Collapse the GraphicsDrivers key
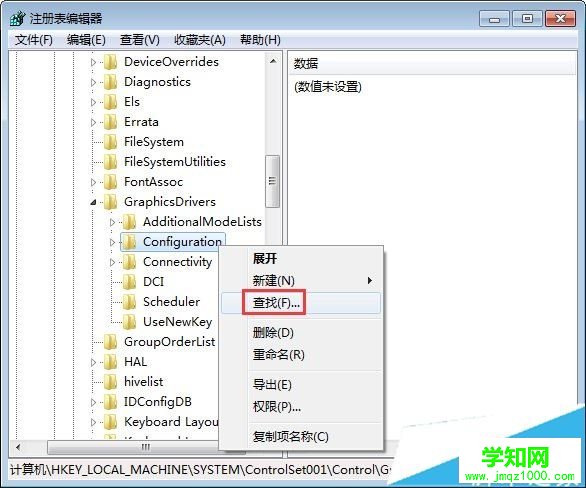 click(x=93, y=203)
